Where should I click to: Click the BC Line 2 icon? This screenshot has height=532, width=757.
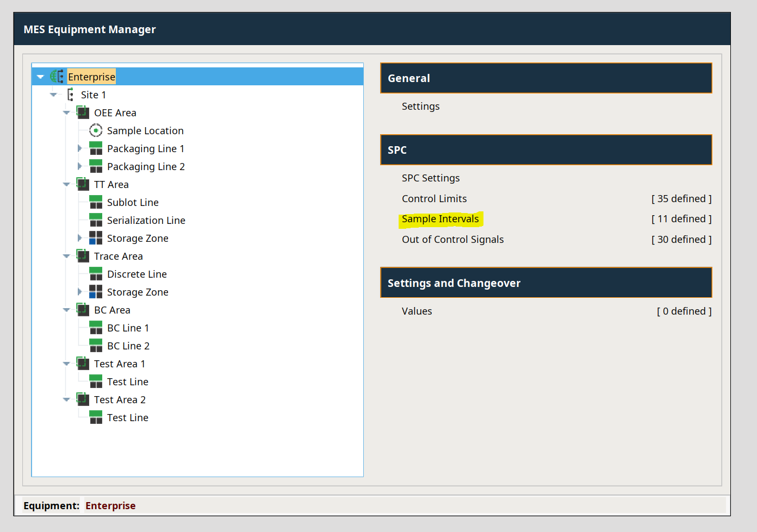96,346
